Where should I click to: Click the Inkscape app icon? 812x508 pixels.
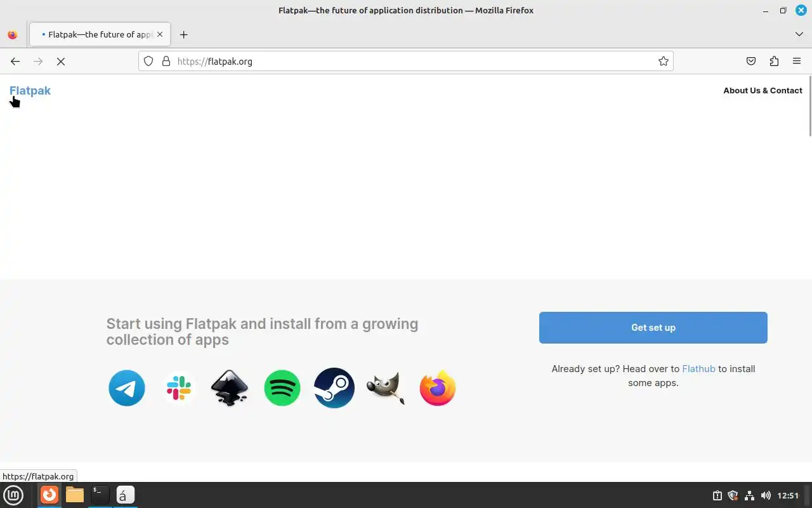click(x=230, y=388)
